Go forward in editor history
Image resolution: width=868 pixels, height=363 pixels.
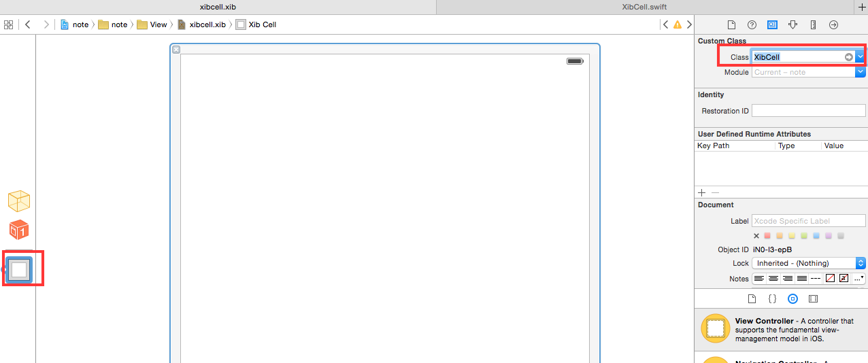click(46, 24)
